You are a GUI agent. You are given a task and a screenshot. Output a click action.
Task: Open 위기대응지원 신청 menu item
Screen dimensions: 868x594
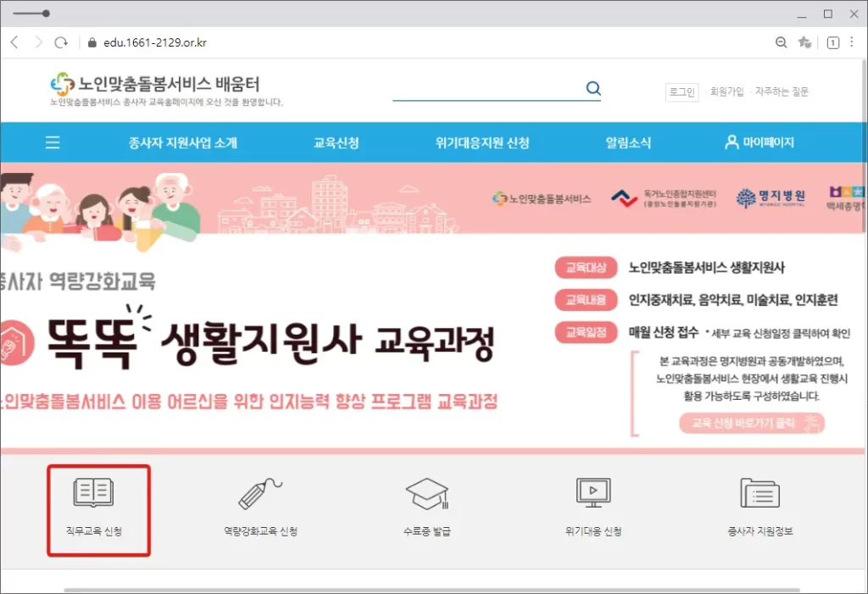click(x=482, y=143)
